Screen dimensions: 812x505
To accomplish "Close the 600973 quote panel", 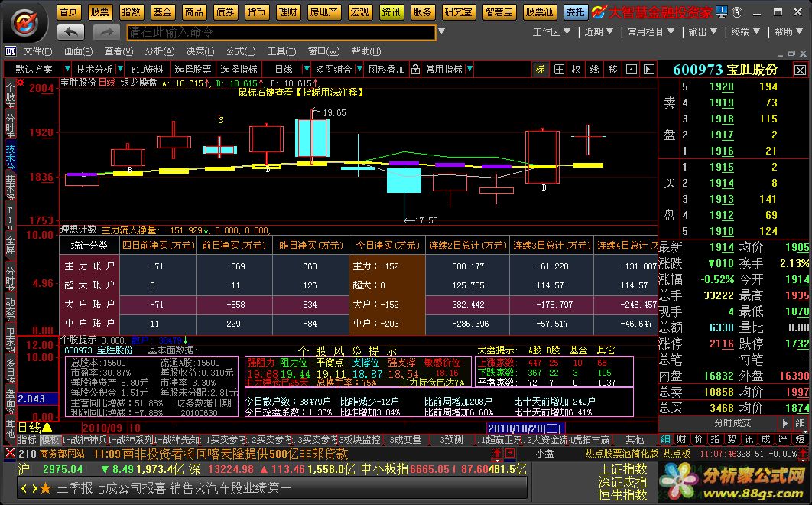I will click(800, 70).
